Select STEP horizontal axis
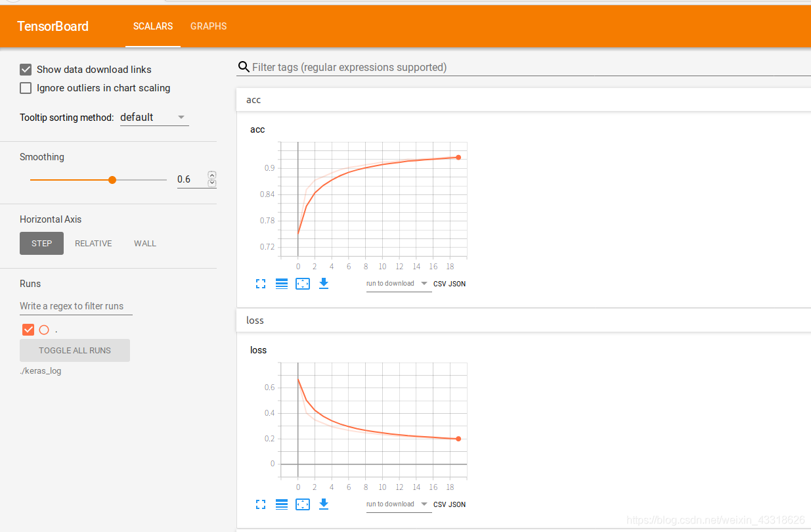The image size is (811, 532). pyautogui.click(x=41, y=243)
